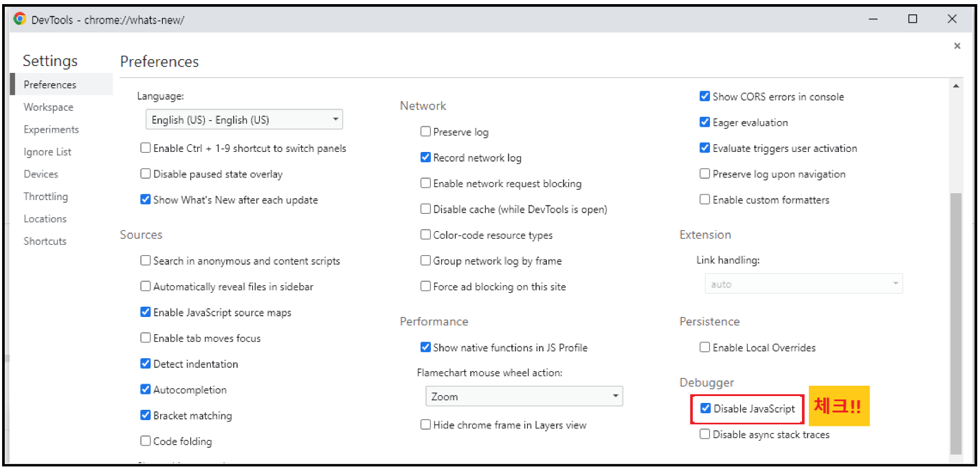Toggle the Disable JavaScript checkbox
The height and width of the screenshot is (471, 980).
(x=705, y=408)
